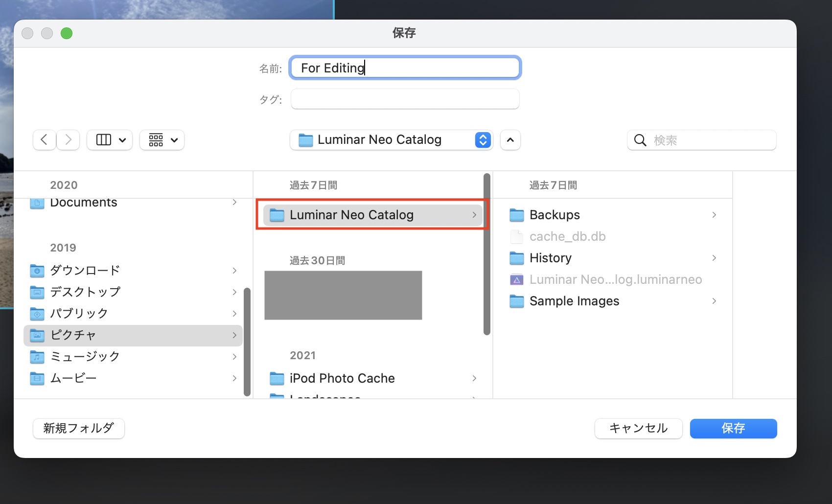Click the タグ input field
The width and height of the screenshot is (832, 504).
tap(405, 99)
